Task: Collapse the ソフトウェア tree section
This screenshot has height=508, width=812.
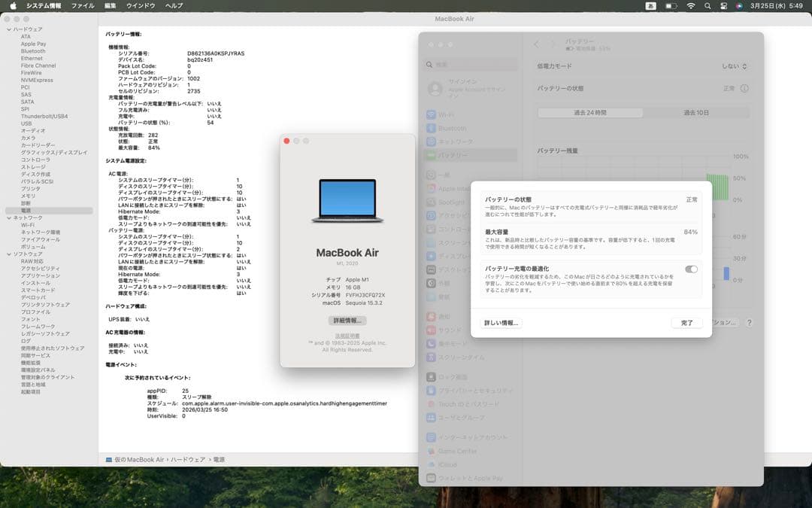Action: click(x=9, y=254)
